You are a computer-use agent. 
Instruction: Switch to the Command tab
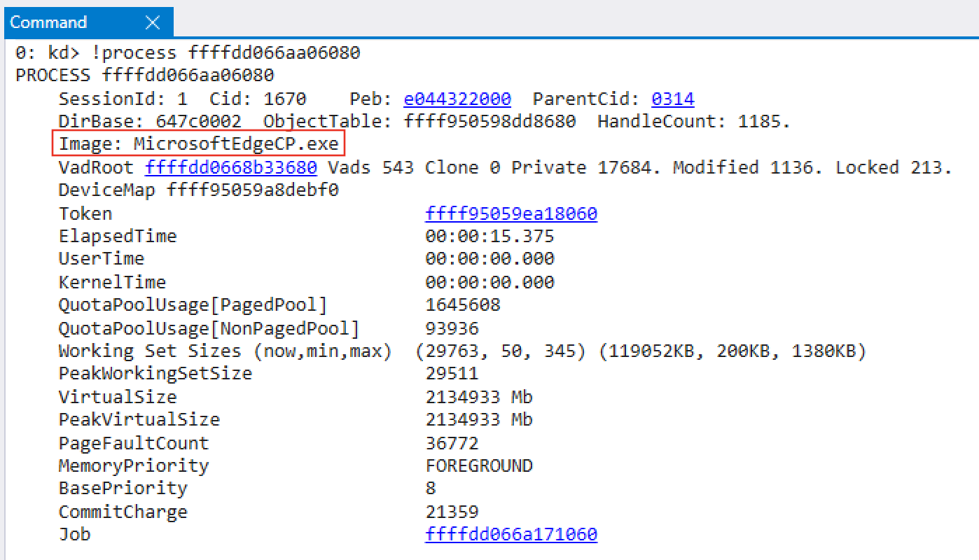tap(48, 22)
